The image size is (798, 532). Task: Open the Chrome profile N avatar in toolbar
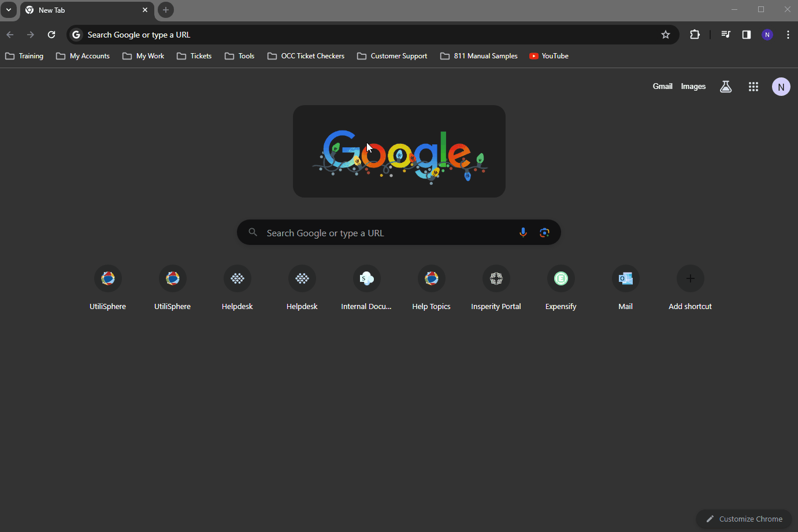pyautogui.click(x=767, y=35)
